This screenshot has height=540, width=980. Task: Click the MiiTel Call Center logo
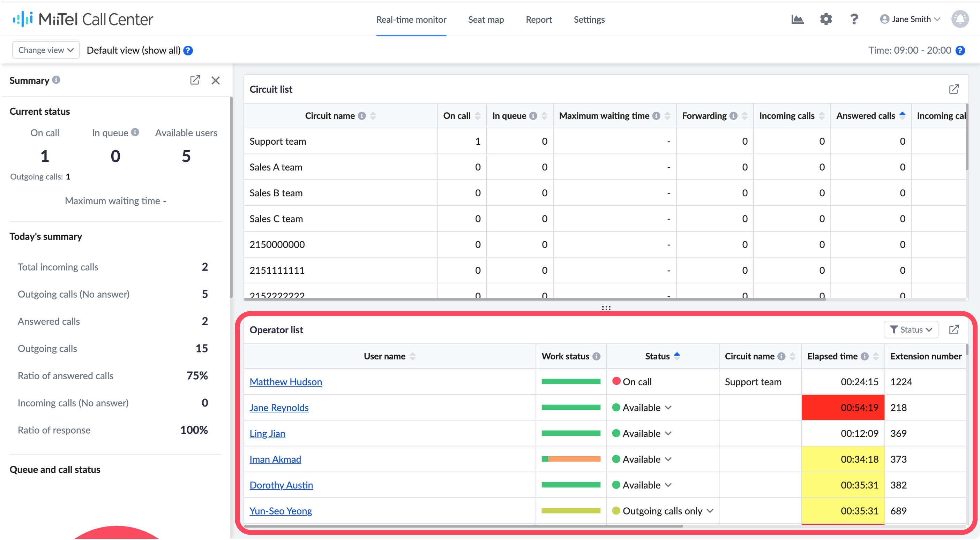pos(83,19)
